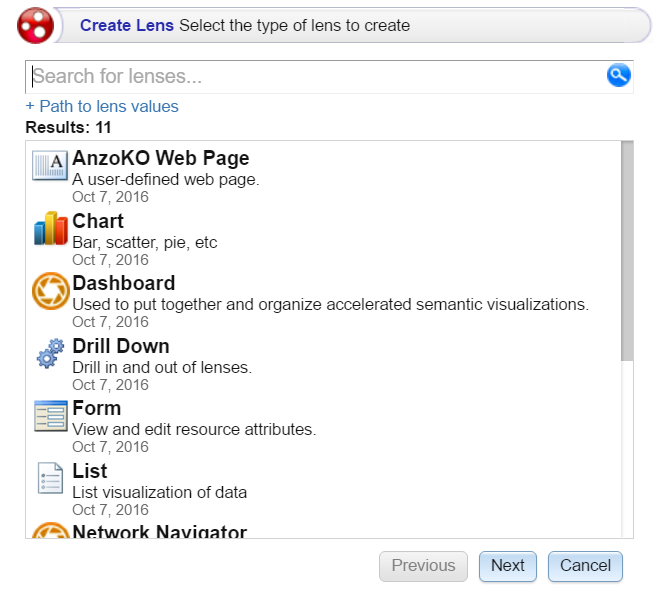Click 'Used to put together and organize' description

[330, 304]
